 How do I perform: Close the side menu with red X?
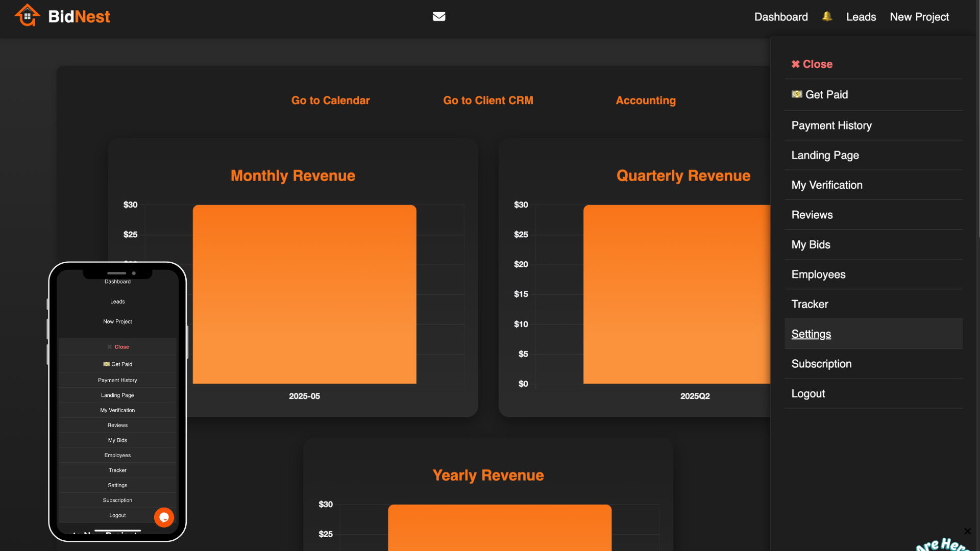click(812, 64)
